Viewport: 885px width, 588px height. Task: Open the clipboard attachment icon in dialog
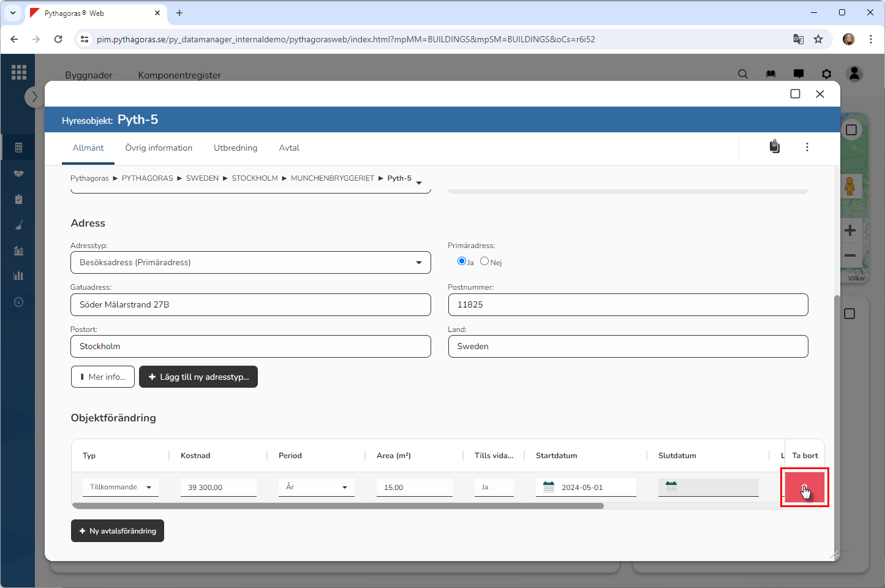[x=775, y=147]
